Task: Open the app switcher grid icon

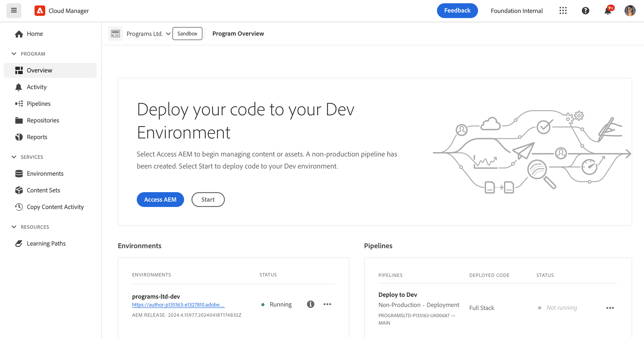Action: (x=563, y=11)
